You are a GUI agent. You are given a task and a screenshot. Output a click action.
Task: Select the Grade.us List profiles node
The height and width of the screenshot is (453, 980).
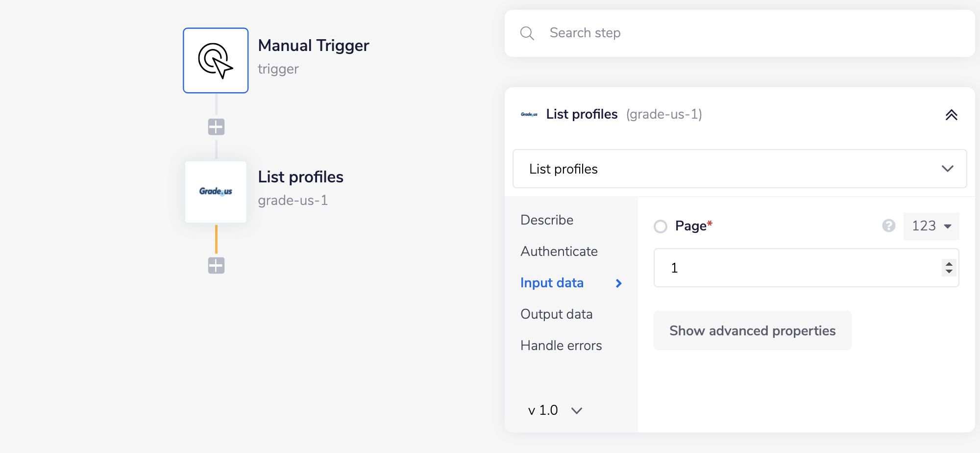(216, 192)
